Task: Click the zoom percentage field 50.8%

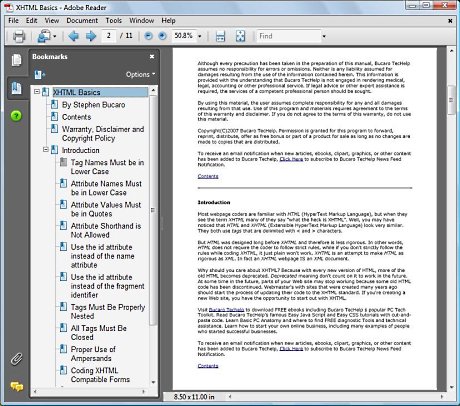Action: tap(183, 36)
